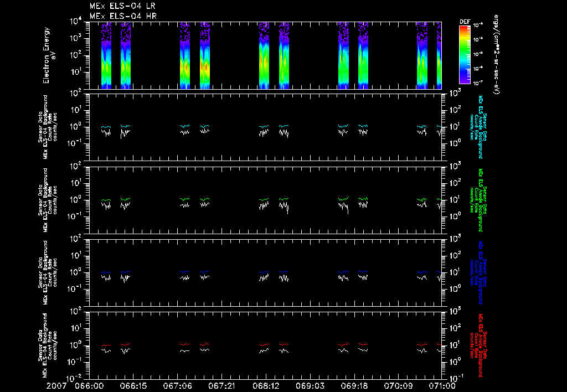The image size is (567, 392).
Task: Click left axis label of the blue trace panel
Action: tap(48, 273)
